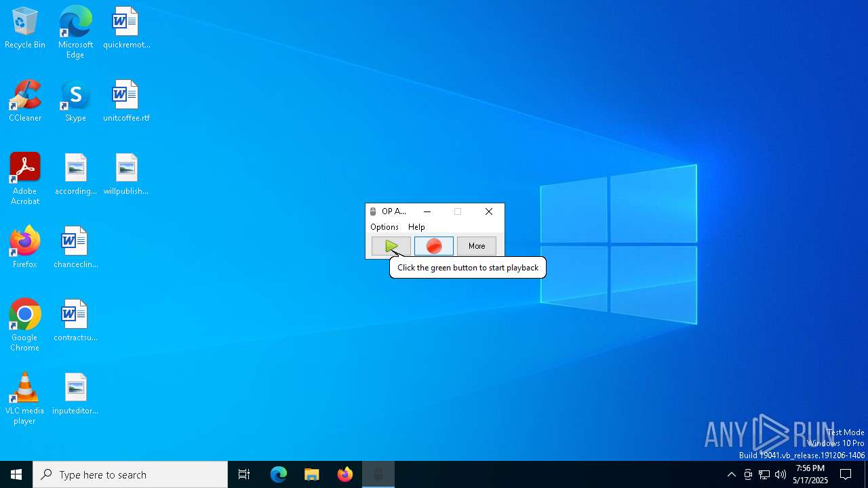Select the chanceclin... Word document icon

[75, 247]
